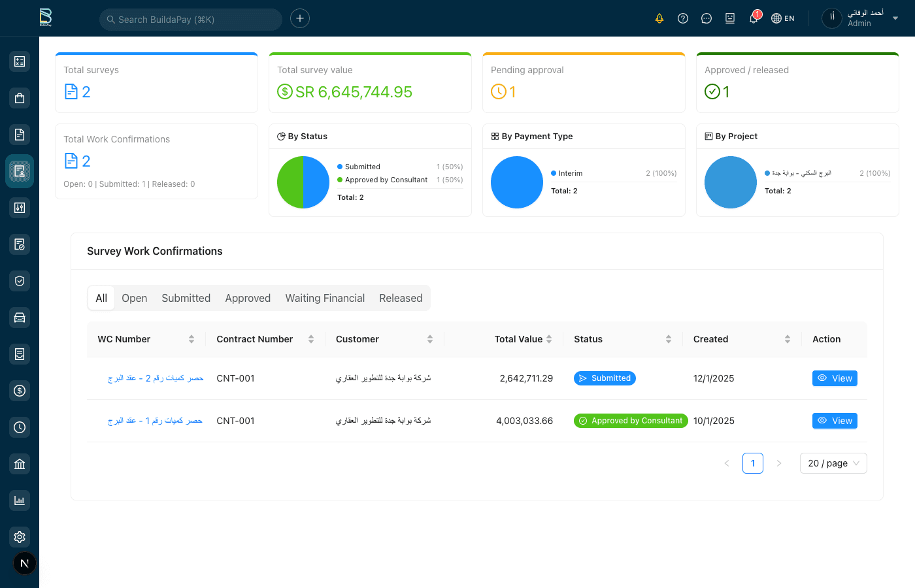Screen dimensions: 915x588
Task: Open the EN language selector
Action: coord(783,18)
